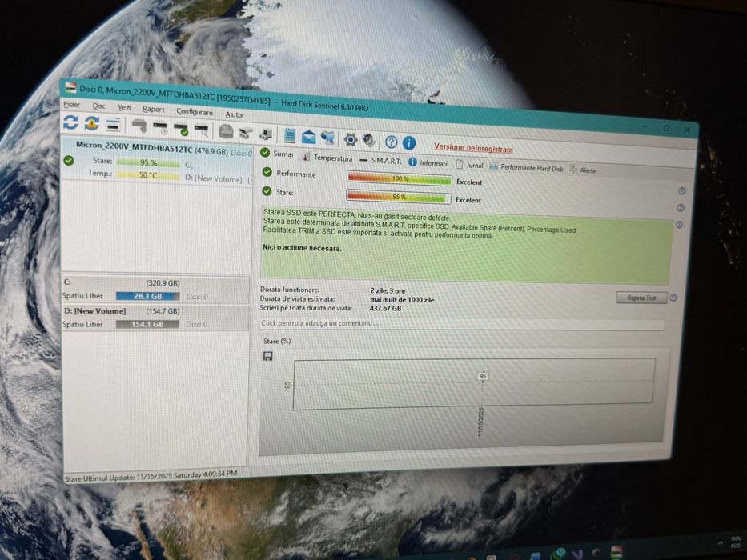Click the blue Refresh arrows toolbar icon
747x560 pixels.
coord(70,123)
